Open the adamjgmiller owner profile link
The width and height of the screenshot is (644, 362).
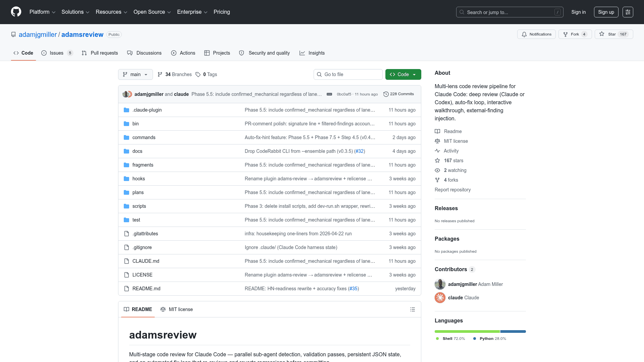(38, 35)
